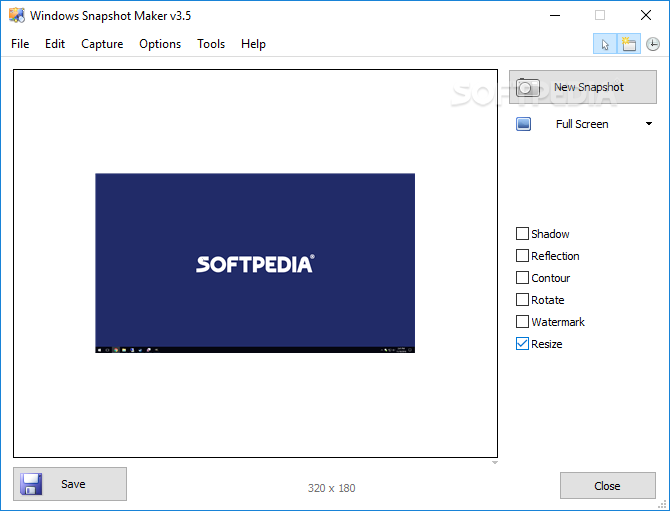Open the Tools menu
The image size is (670, 511).
tap(211, 44)
